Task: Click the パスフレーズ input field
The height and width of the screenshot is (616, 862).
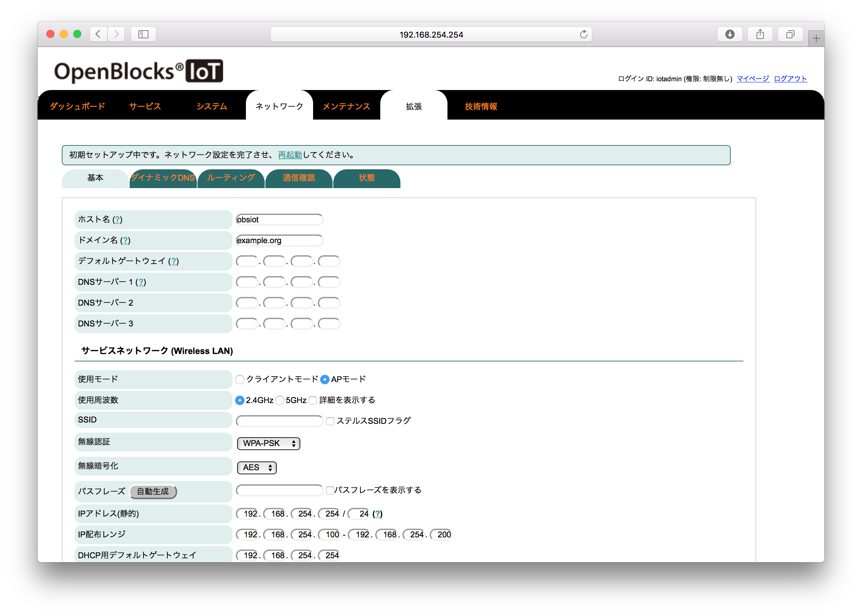Action: (x=279, y=490)
